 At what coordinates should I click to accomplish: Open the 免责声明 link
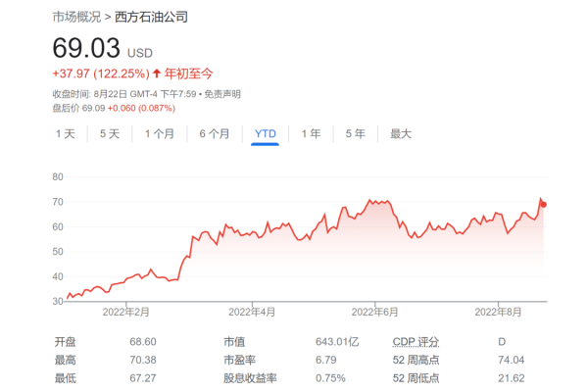coord(222,94)
